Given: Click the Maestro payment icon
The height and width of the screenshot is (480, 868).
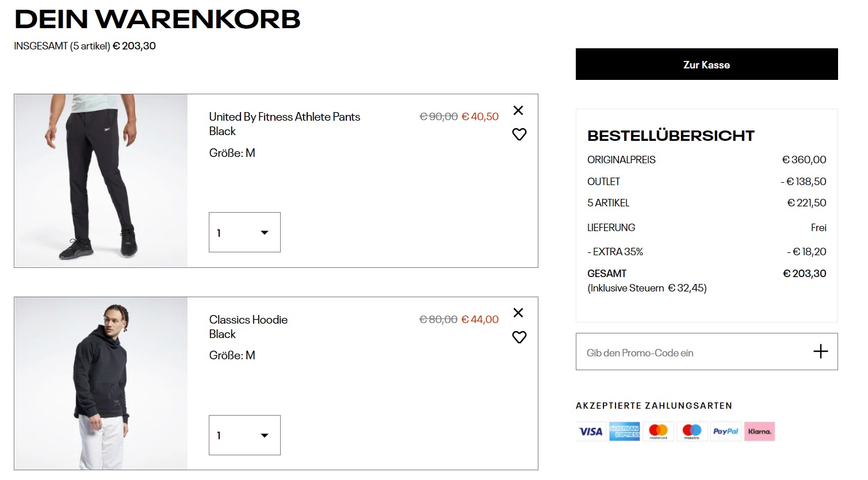Looking at the screenshot, I should coord(691,431).
